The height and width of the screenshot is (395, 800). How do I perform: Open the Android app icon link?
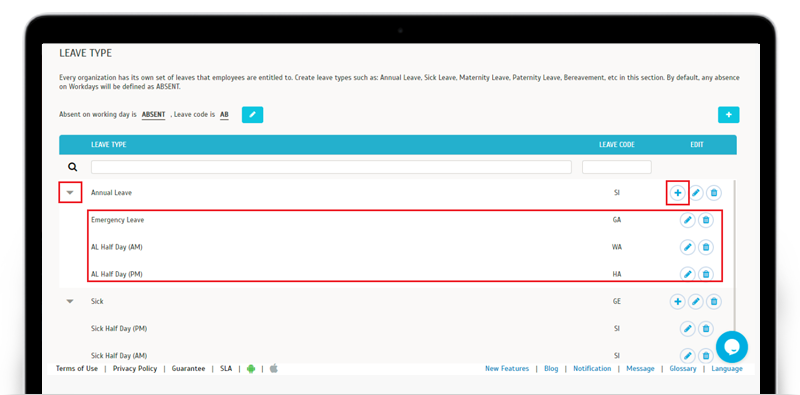click(251, 368)
